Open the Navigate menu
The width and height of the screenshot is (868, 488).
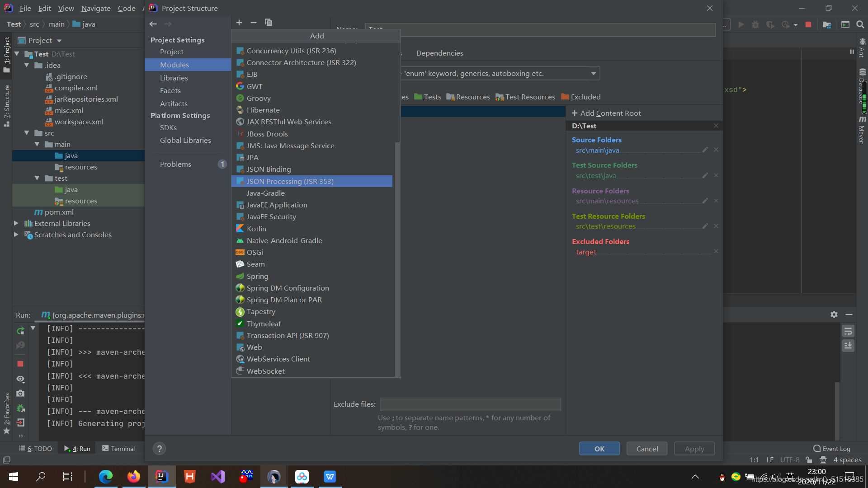[x=95, y=8]
